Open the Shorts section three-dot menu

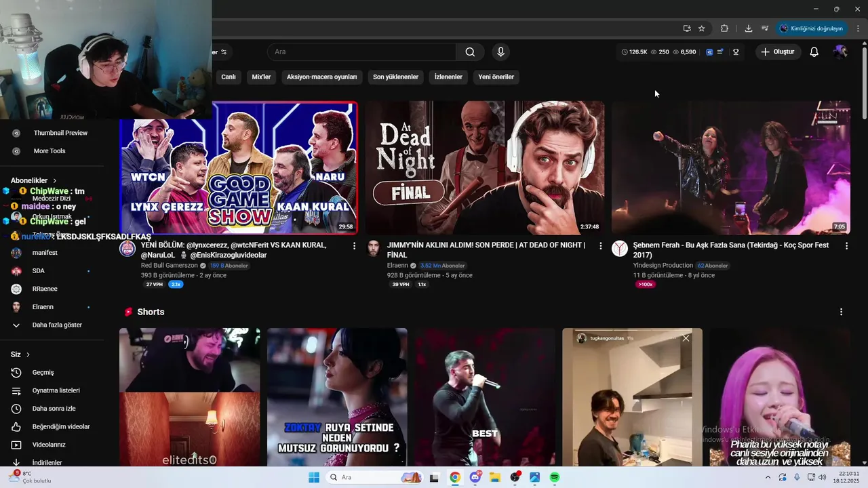point(841,312)
